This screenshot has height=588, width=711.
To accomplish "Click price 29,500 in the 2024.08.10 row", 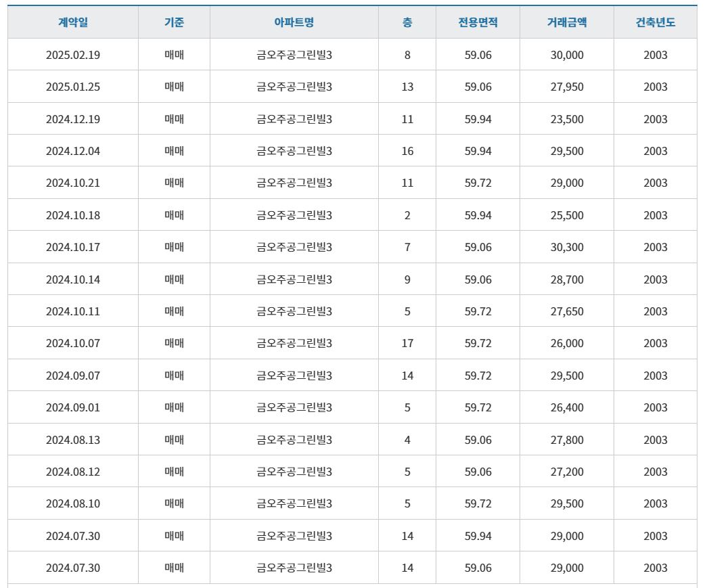I will 567,503.
